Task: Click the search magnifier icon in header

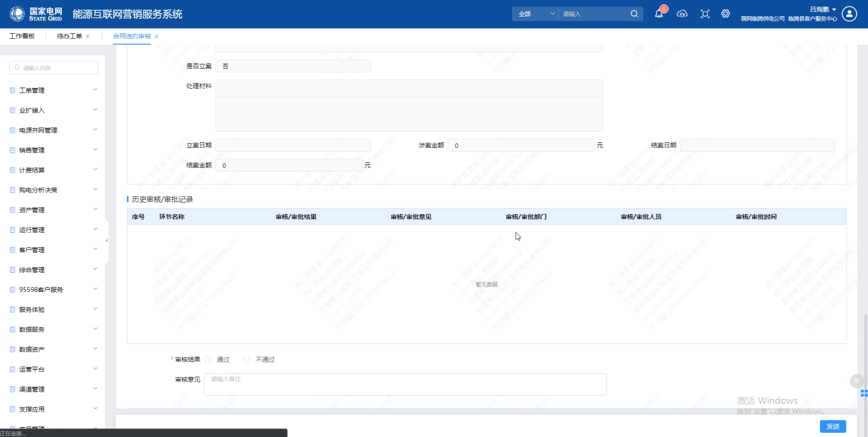Action: point(634,14)
